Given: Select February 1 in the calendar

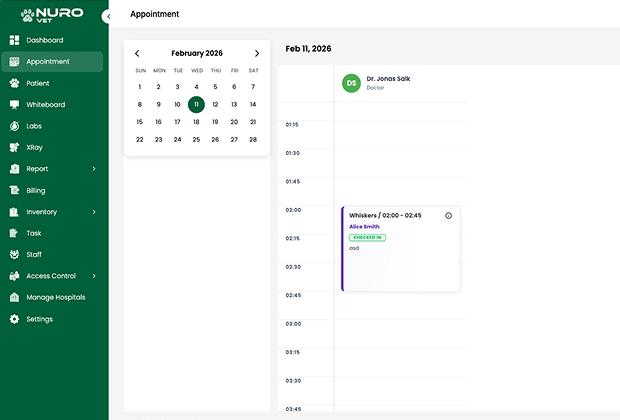Looking at the screenshot, I should [x=140, y=87].
